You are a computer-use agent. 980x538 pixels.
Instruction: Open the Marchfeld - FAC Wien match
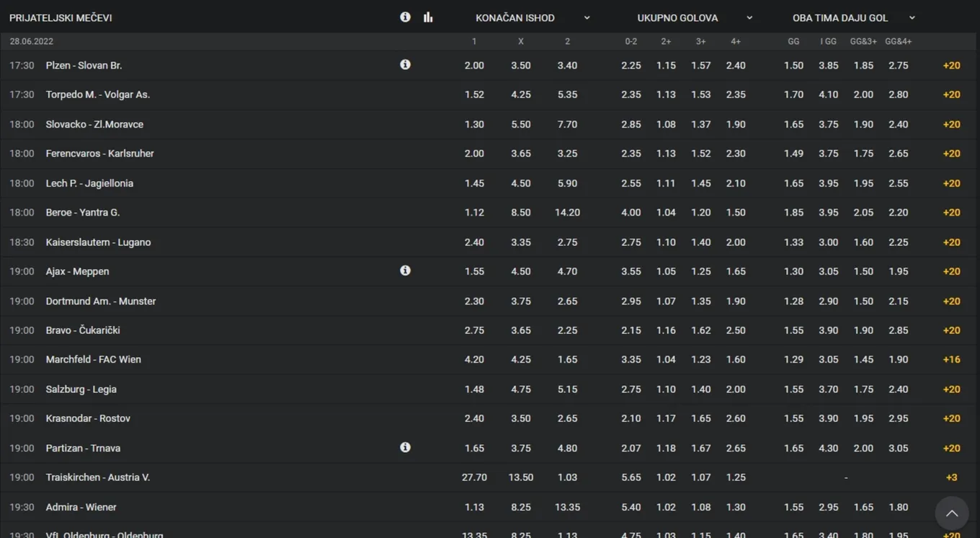tap(94, 359)
